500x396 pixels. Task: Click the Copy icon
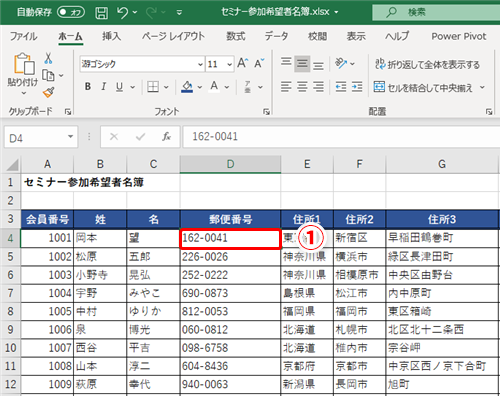[48, 75]
